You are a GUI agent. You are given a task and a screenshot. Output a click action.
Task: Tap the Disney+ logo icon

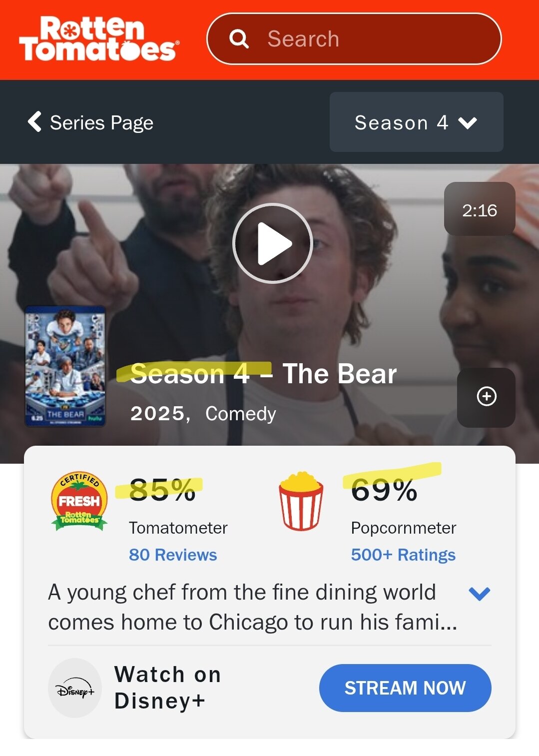75,689
